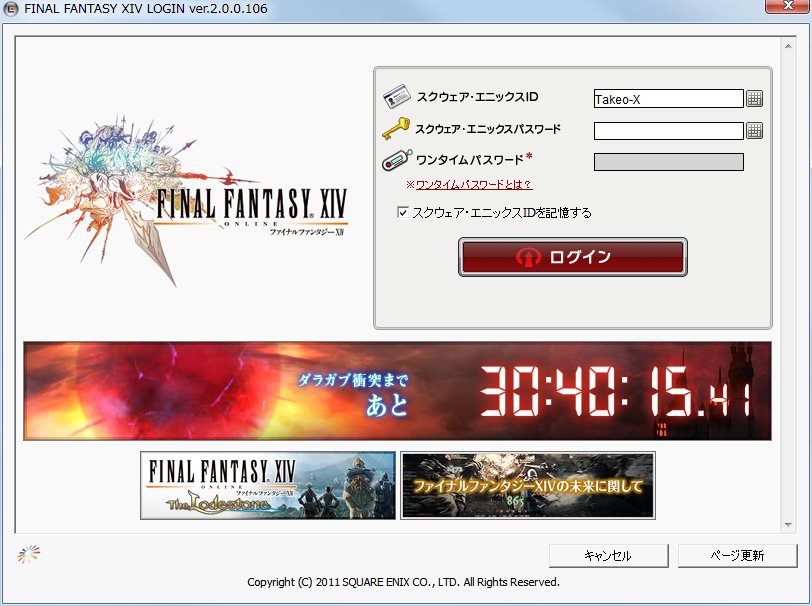Image resolution: width=812 pixels, height=606 pixels.
Task: Click the gold key icon beside the password label
Action: point(396,129)
